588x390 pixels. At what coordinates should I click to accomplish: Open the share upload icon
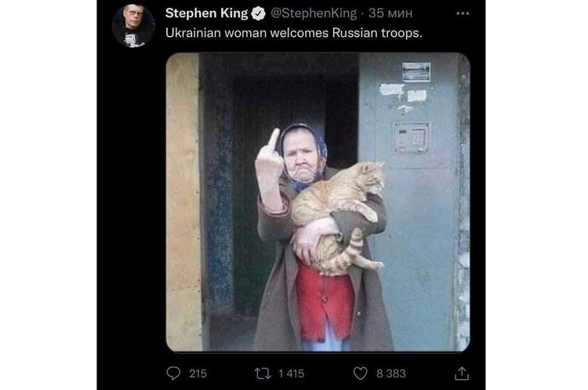(462, 374)
